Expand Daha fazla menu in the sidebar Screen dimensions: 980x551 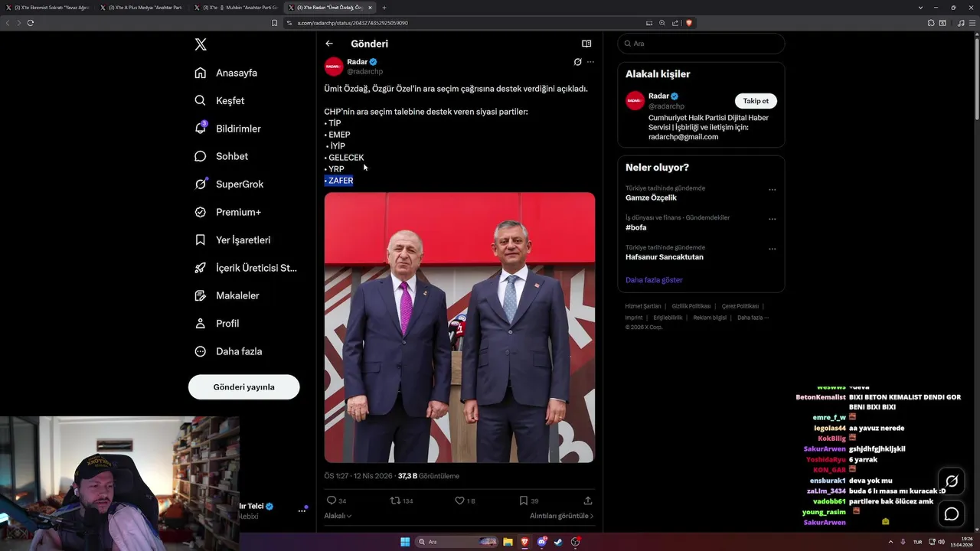[x=228, y=351]
